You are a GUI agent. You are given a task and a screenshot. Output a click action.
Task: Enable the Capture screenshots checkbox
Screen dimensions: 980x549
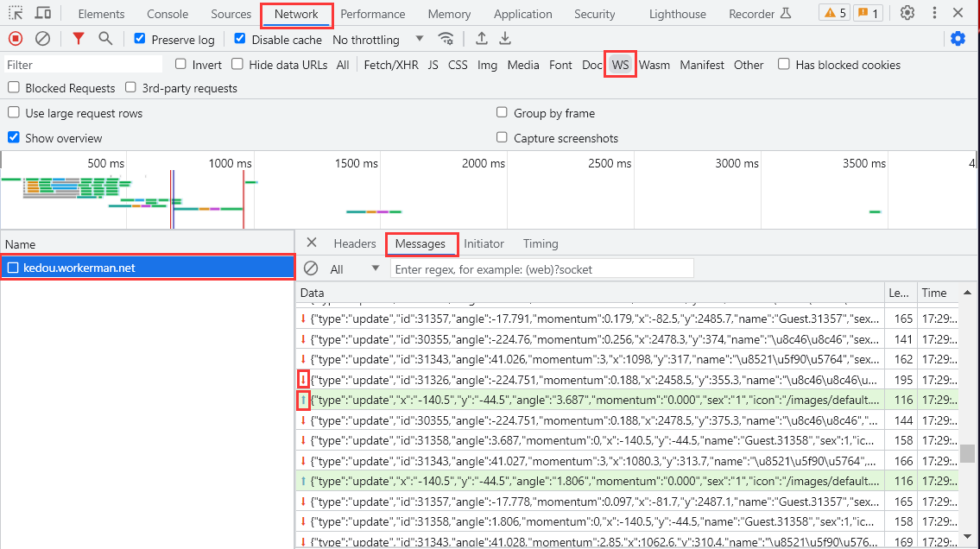click(502, 138)
